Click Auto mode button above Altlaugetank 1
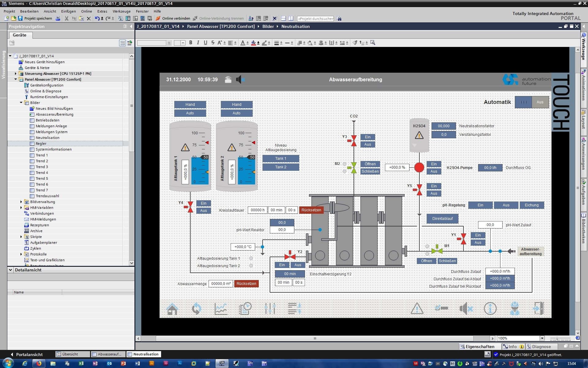This screenshot has width=588, height=368. 190,113
